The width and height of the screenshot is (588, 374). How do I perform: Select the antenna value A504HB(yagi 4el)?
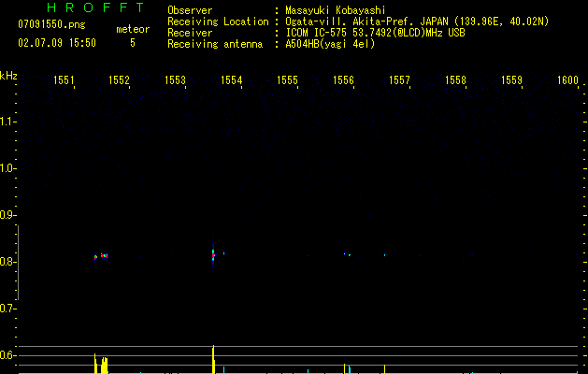[330, 44]
